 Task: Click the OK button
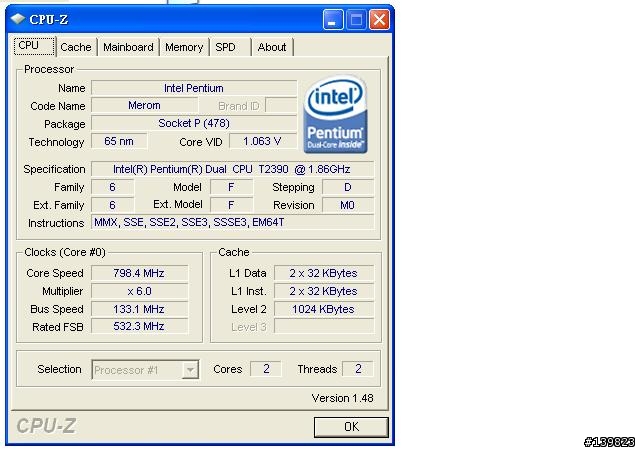click(351, 427)
